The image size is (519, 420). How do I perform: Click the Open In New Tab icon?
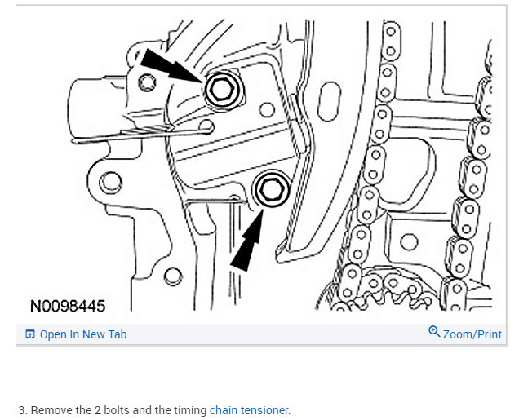click(30, 334)
